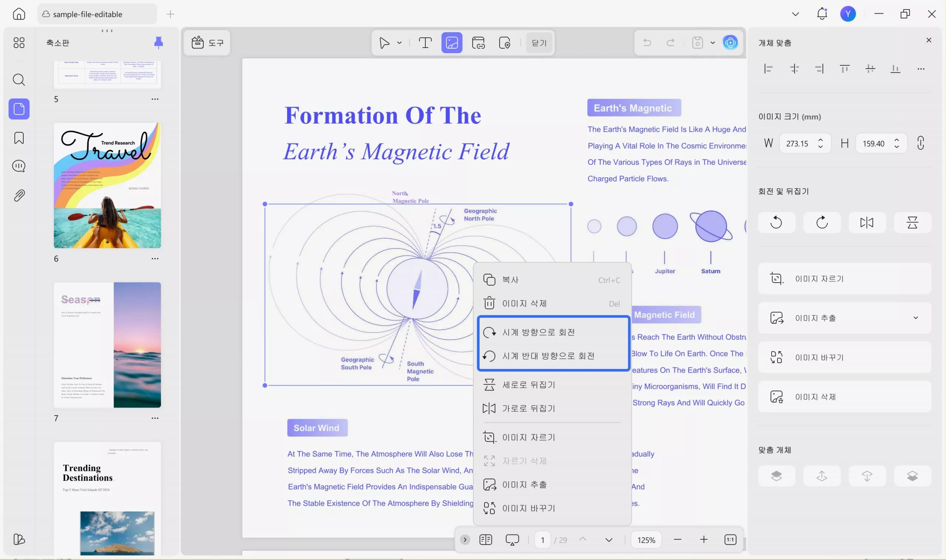946x560 pixels.
Task: Align objects to bottom edge
Action: (895, 69)
